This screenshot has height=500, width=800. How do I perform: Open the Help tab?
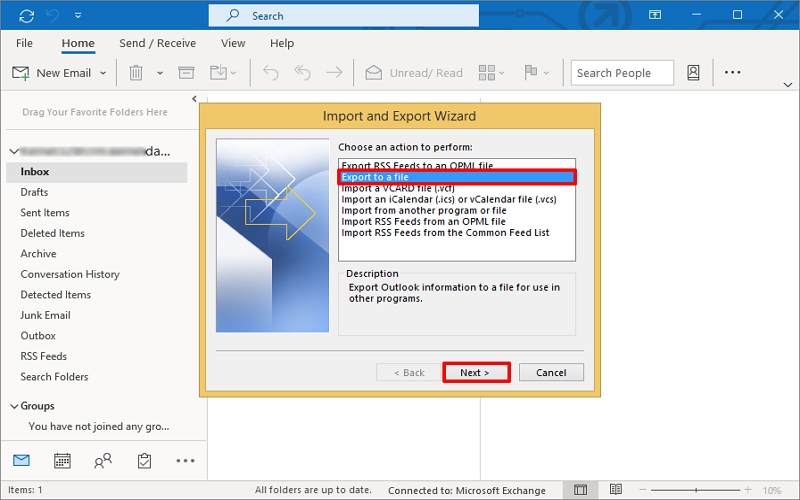pyautogui.click(x=282, y=43)
